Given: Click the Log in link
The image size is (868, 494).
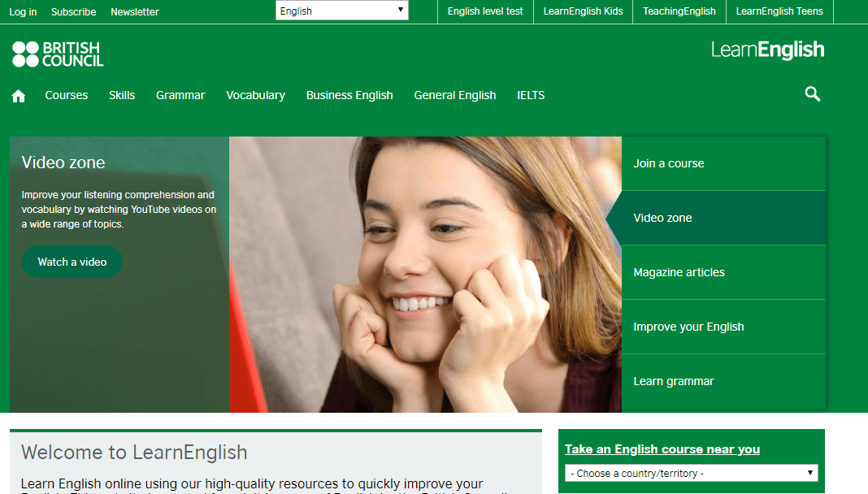Looking at the screenshot, I should point(23,11).
